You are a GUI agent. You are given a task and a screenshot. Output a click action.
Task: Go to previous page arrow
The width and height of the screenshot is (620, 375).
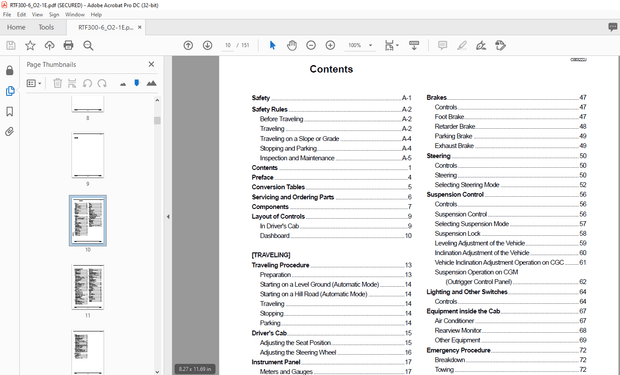188,45
